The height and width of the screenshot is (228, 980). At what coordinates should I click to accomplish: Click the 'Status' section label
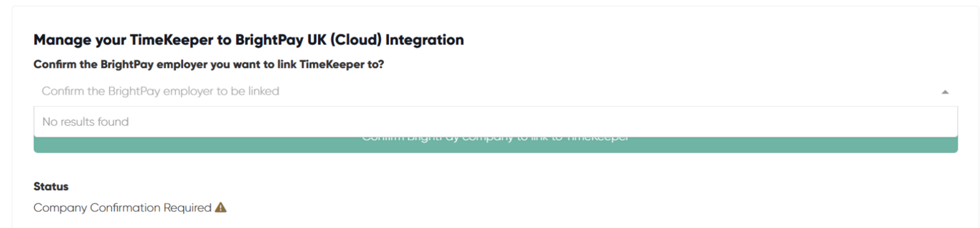(51, 186)
